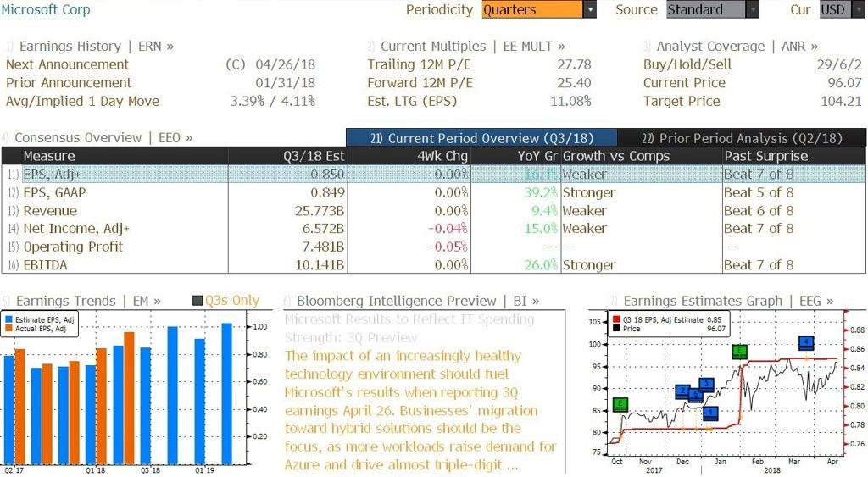Open Analyst Coverage | ANR link
868x477 pixels.
pyautogui.click(x=737, y=46)
